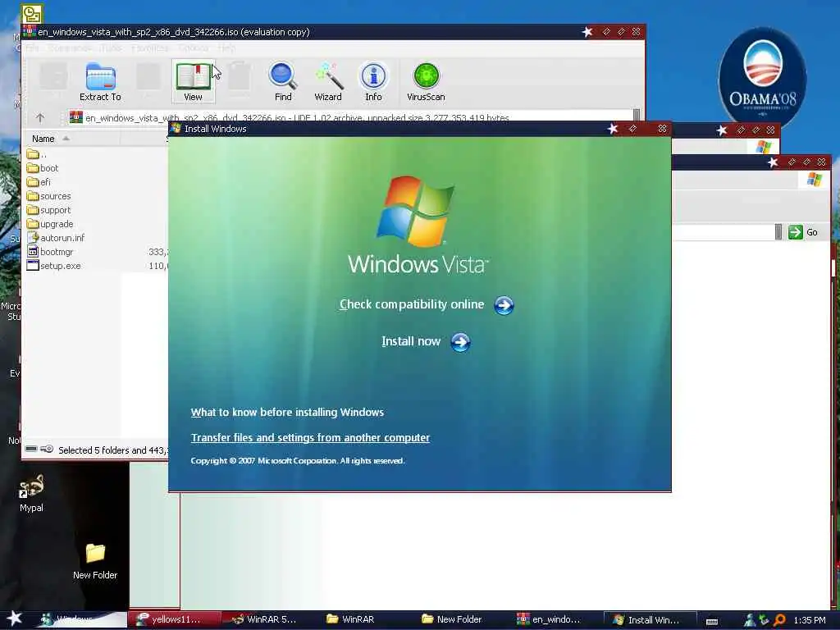Image resolution: width=840 pixels, height=630 pixels.
Task: Open the parent '..' folder entry
Action: [x=36, y=154]
